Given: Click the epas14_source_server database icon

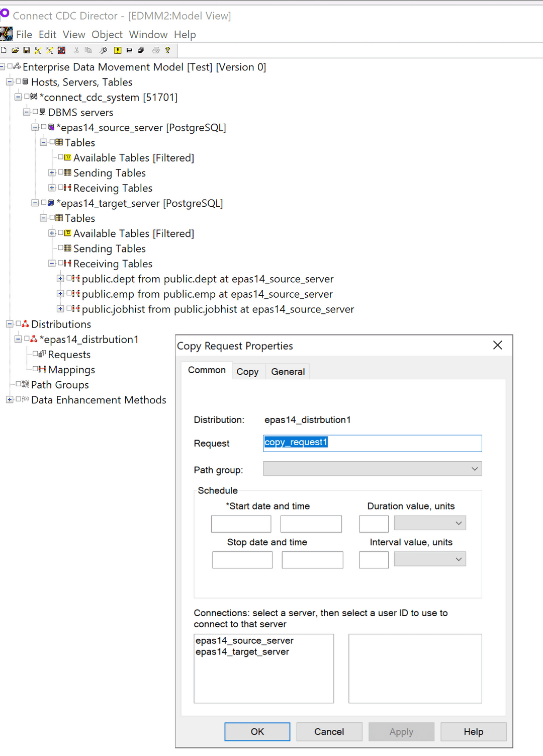Looking at the screenshot, I should (x=51, y=127).
